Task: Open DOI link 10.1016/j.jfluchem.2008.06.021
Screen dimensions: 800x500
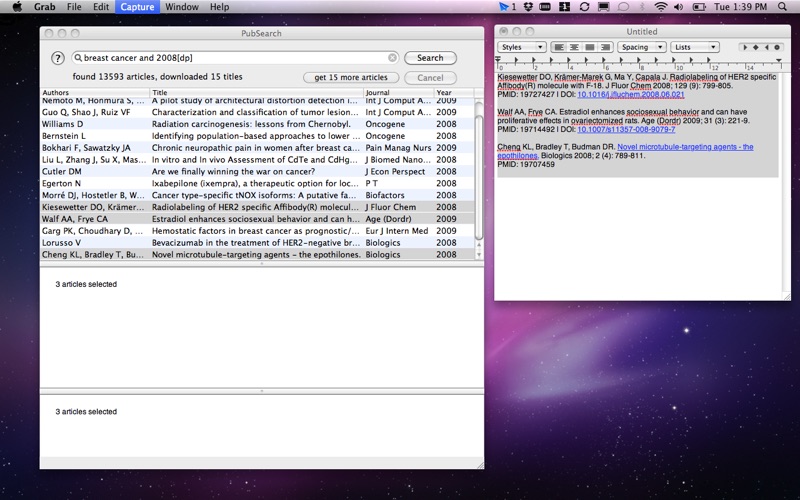Action: click(631, 94)
